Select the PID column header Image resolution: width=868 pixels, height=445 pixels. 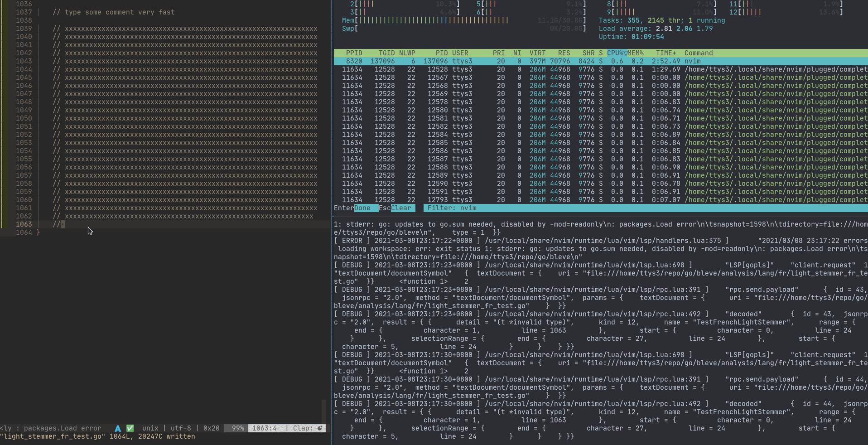coord(442,53)
